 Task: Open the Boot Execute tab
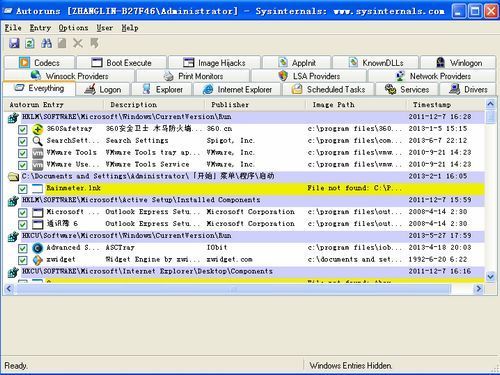[x=122, y=63]
